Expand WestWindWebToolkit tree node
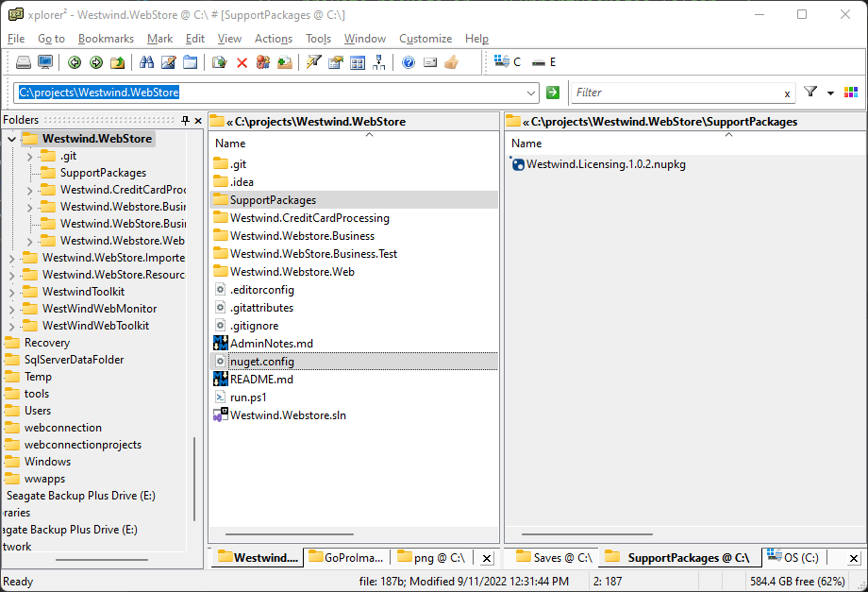Viewport: 868px width, 592px height. 11,327
